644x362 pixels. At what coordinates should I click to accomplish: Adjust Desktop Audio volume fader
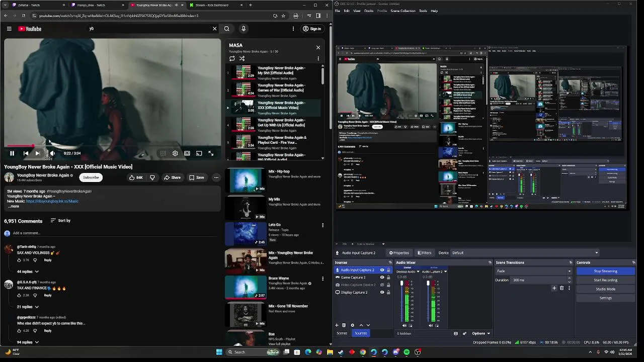coord(401,283)
